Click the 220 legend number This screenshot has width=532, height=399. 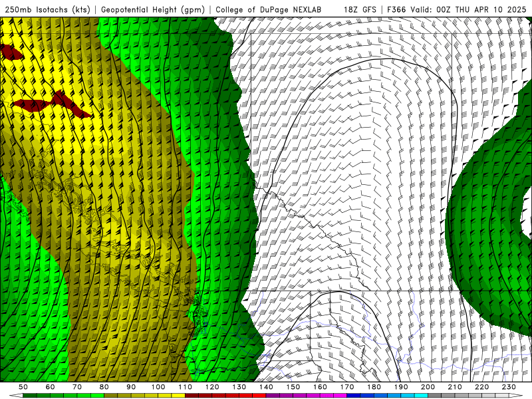point(482,387)
